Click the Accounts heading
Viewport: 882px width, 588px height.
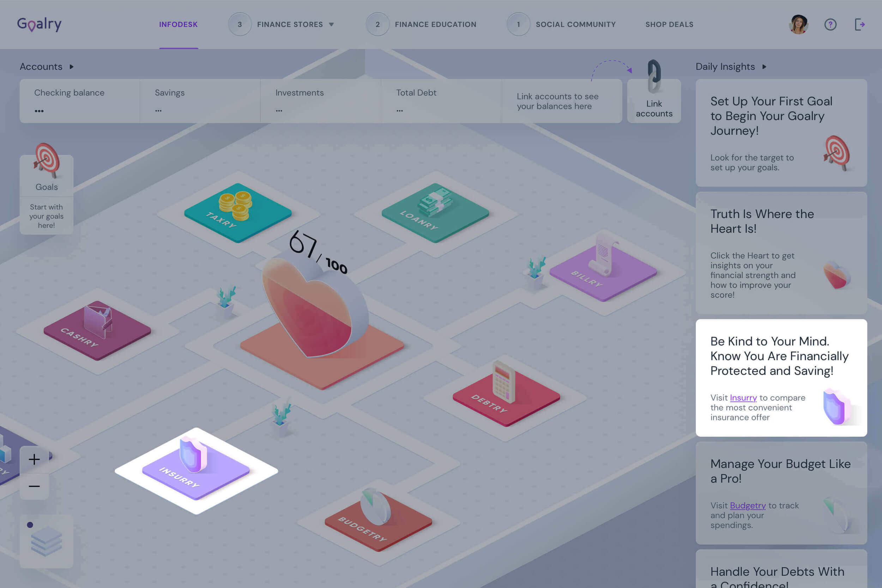[x=41, y=67]
